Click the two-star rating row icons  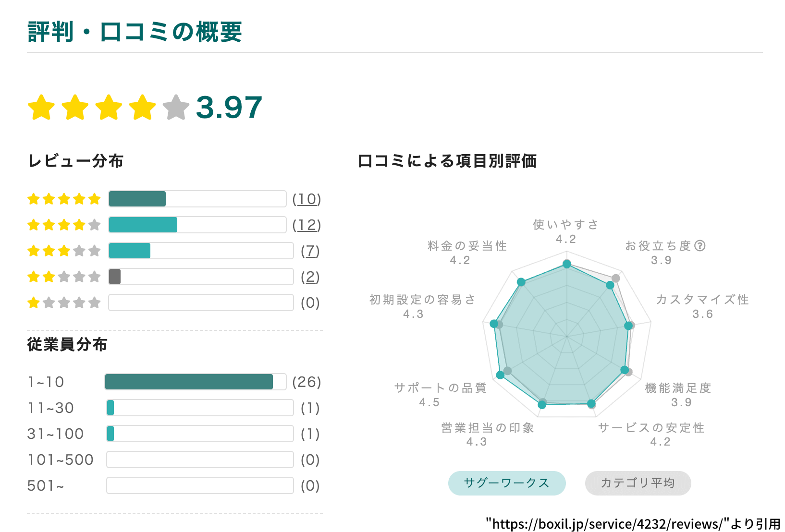click(x=64, y=277)
